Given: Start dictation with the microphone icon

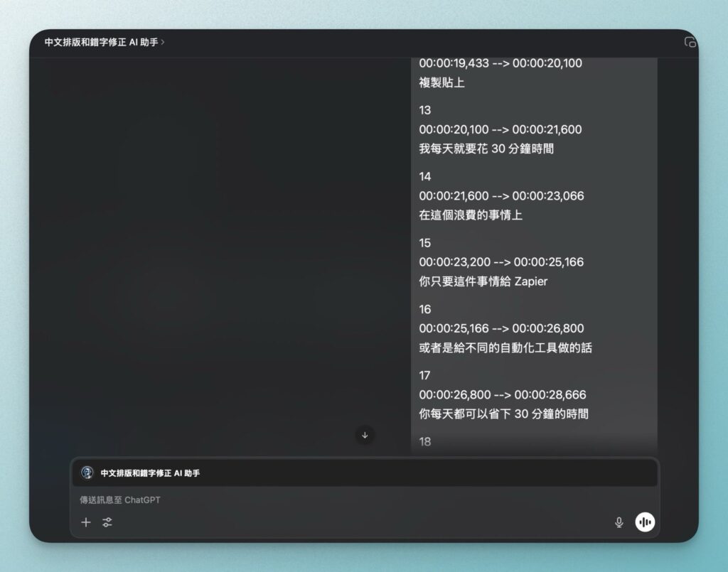Looking at the screenshot, I should coord(619,522).
